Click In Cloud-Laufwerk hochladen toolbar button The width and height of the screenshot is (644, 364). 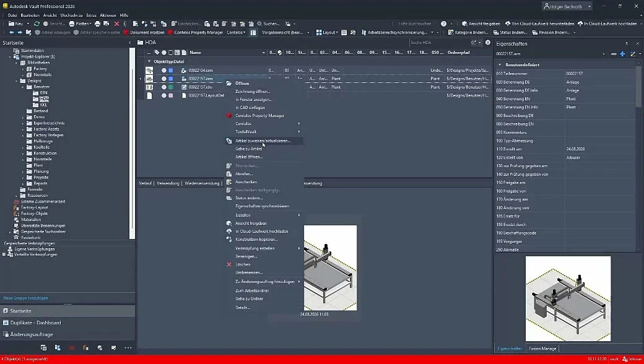click(x=607, y=24)
